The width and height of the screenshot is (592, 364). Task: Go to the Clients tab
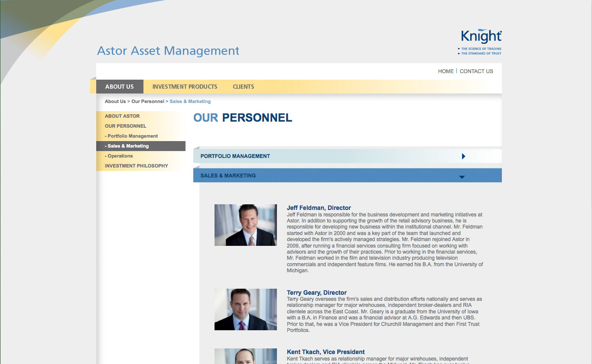[x=243, y=87]
